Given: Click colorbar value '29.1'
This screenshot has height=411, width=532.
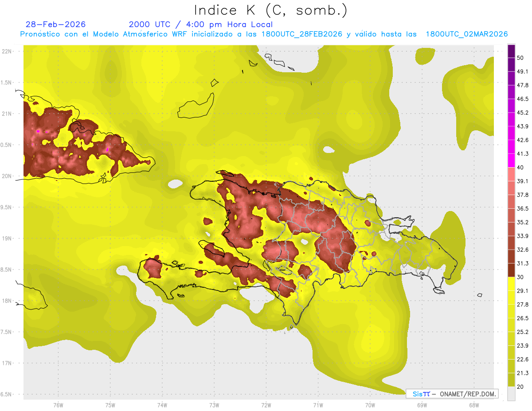Looking at the screenshot, I should pos(523,291).
